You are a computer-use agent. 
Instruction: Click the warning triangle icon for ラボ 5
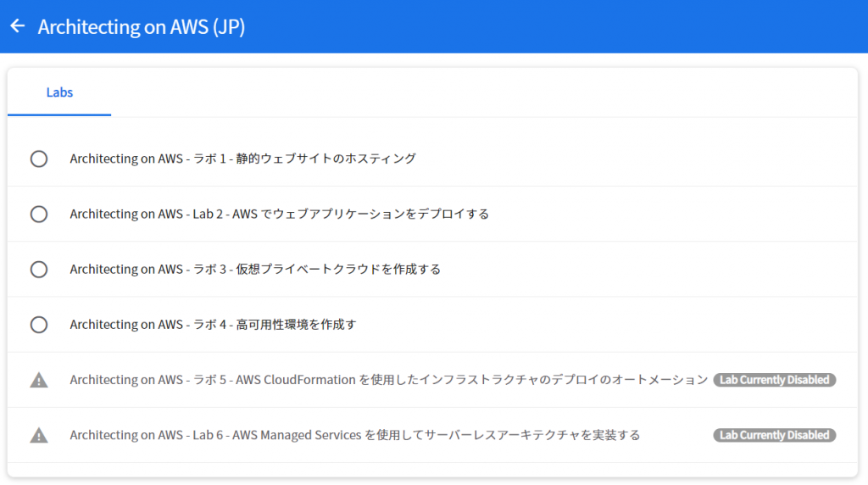39,380
